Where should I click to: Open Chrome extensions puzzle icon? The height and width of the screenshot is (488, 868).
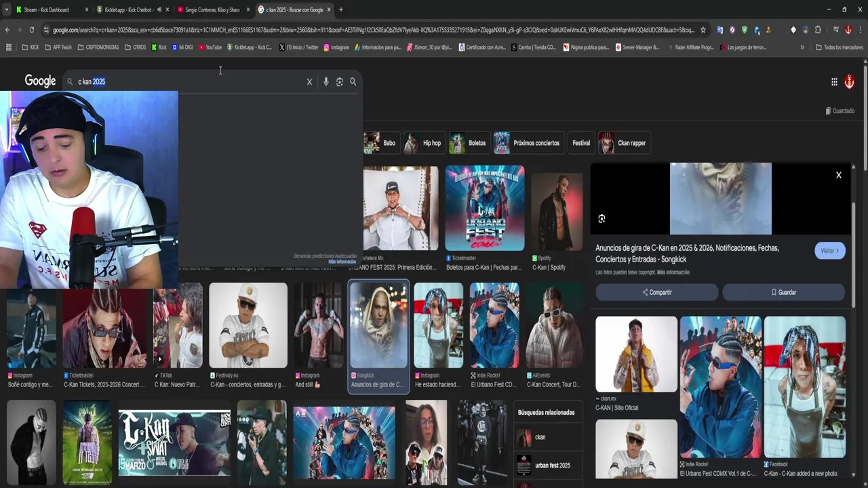[818, 30]
